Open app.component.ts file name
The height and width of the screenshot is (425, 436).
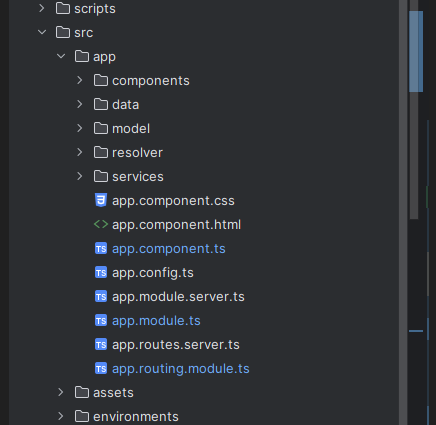[169, 249]
